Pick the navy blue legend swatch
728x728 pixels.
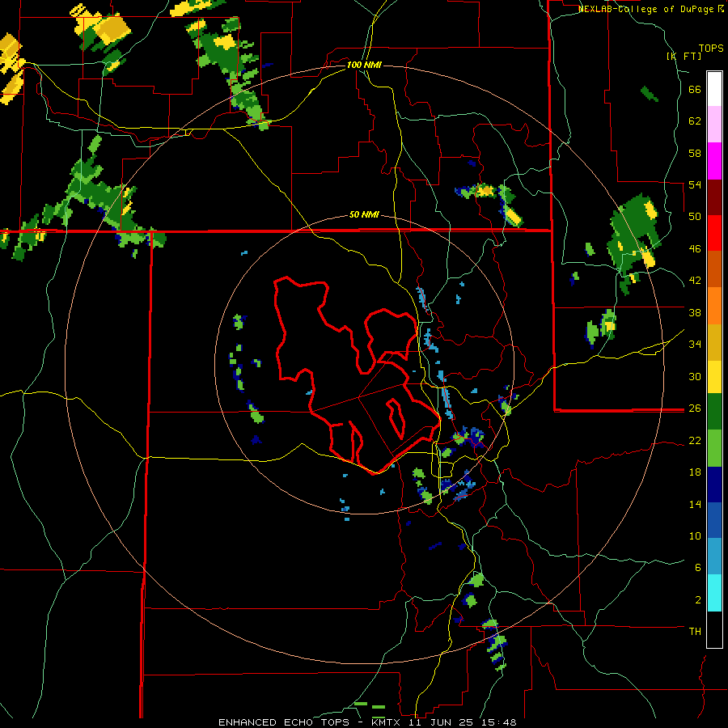pos(714,485)
